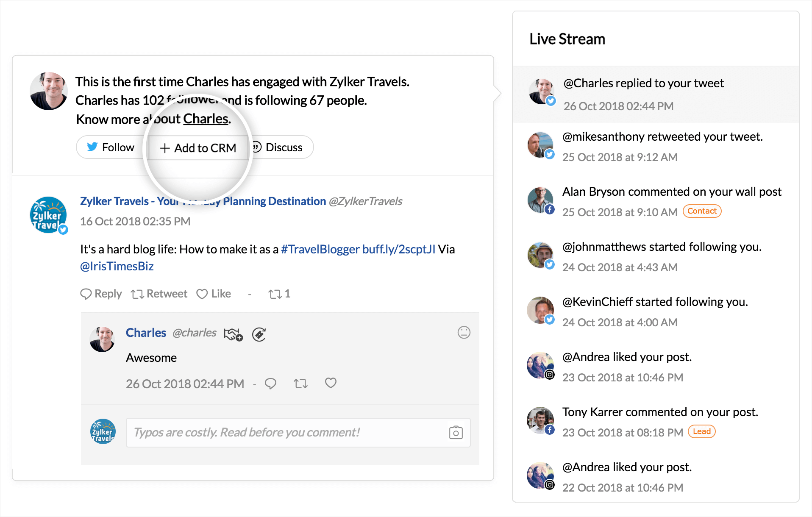Open the underlined Charles profile link

pos(206,119)
